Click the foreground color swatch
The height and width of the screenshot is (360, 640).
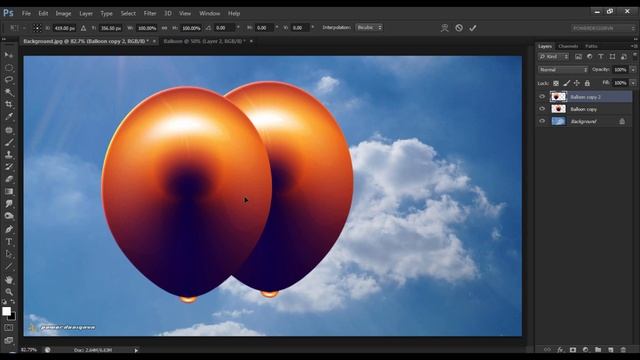tap(6, 311)
